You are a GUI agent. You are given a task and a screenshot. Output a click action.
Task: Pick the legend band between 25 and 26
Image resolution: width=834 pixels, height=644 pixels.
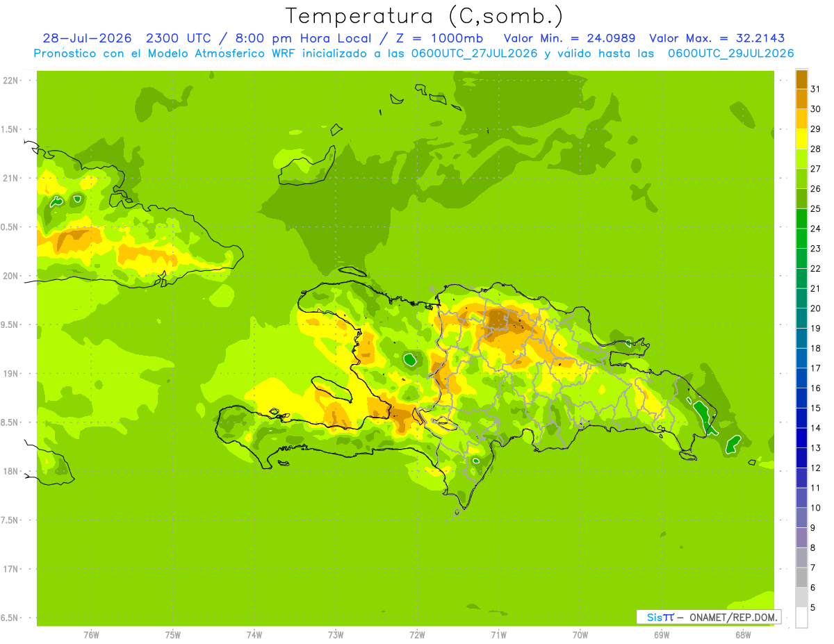point(801,199)
